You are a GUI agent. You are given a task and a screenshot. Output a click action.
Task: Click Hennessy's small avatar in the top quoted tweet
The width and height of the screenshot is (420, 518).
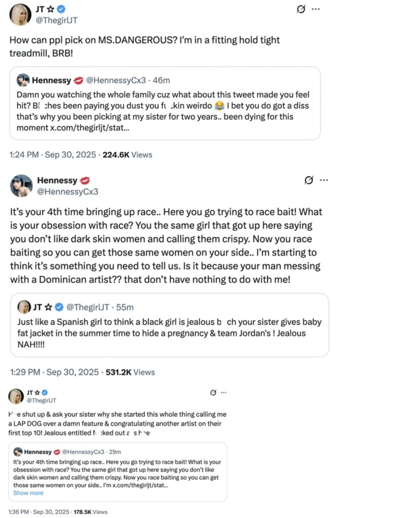tap(23, 80)
